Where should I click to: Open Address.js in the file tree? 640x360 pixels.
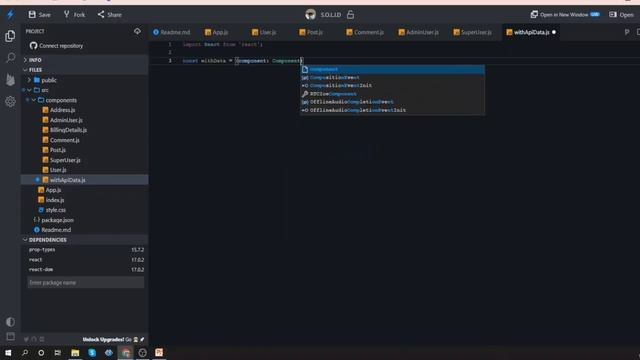pos(62,110)
